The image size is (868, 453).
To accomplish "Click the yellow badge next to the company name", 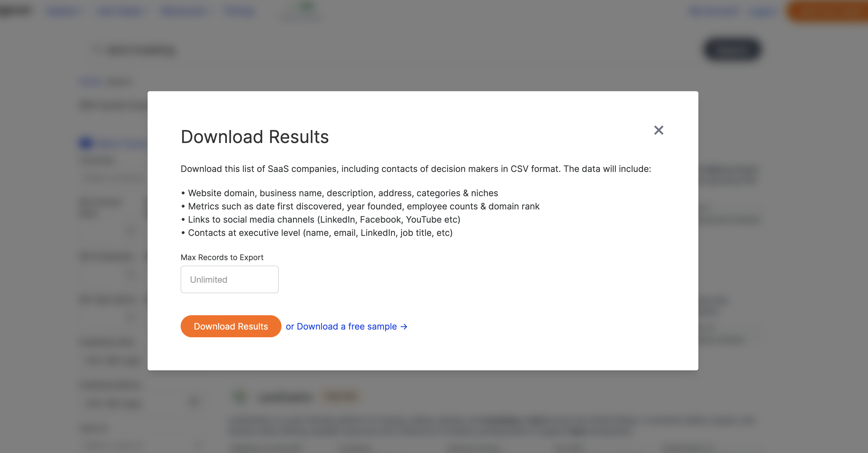I will (x=341, y=396).
